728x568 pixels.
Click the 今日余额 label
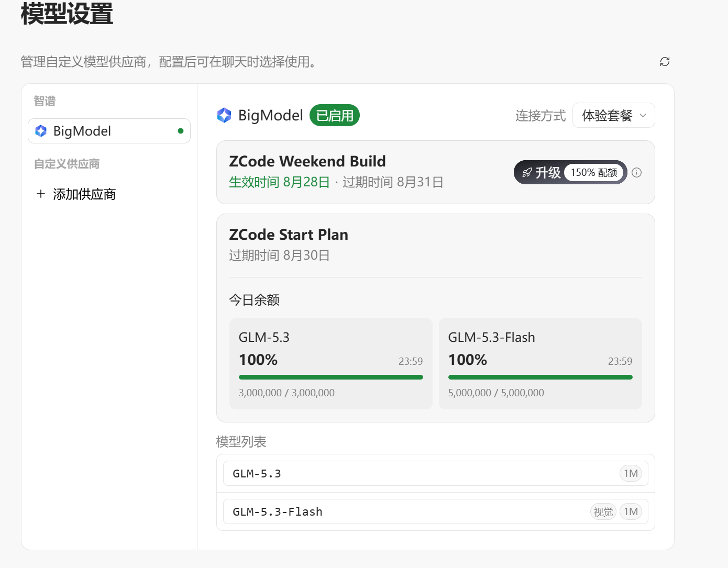click(x=254, y=300)
